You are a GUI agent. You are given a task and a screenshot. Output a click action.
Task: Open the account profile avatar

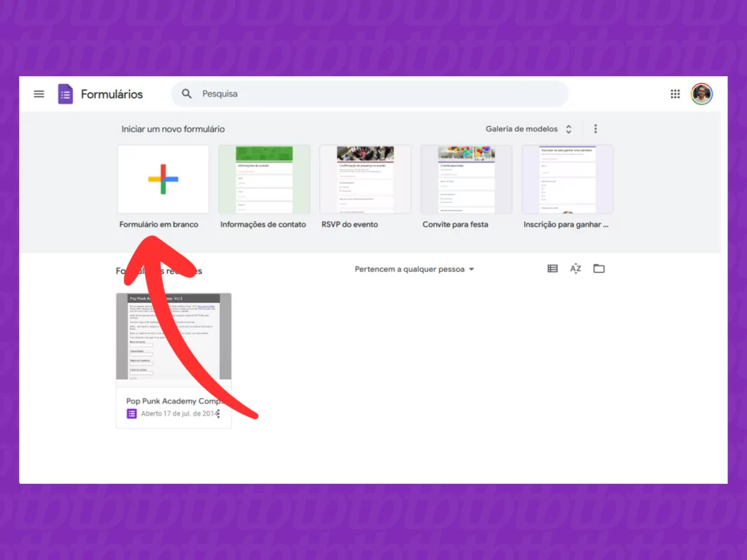[x=702, y=94]
